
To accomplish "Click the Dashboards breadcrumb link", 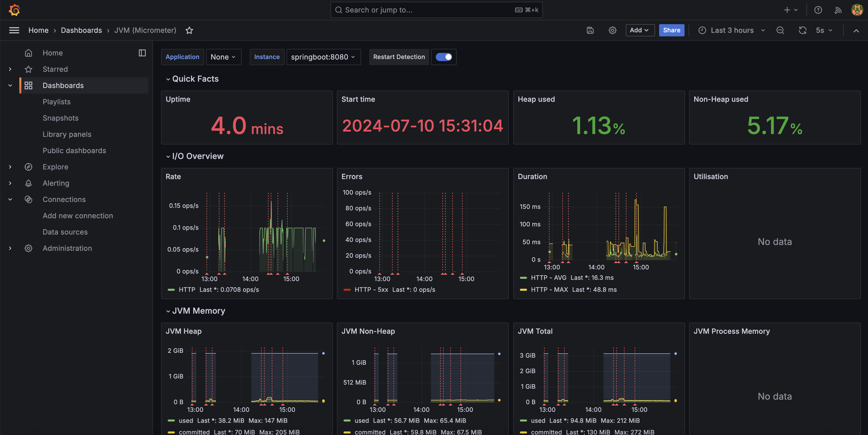I will pyautogui.click(x=81, y=30).
